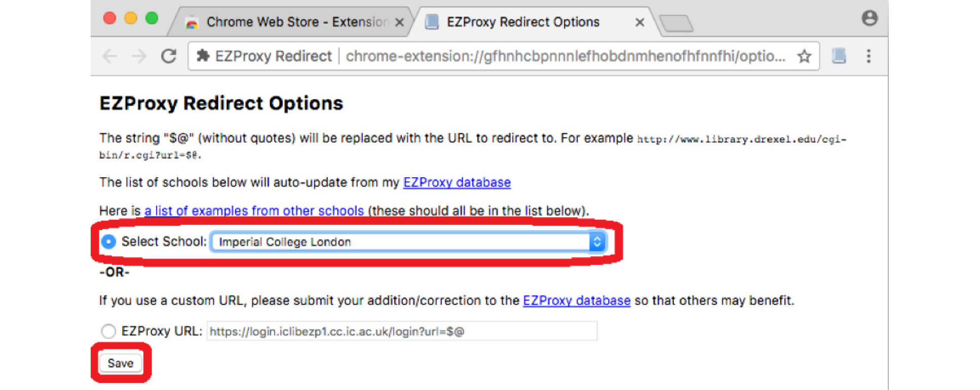The image size is (980, 390).
Task: Open the Chrome user profile icon
Action: (x=870, y=18)
